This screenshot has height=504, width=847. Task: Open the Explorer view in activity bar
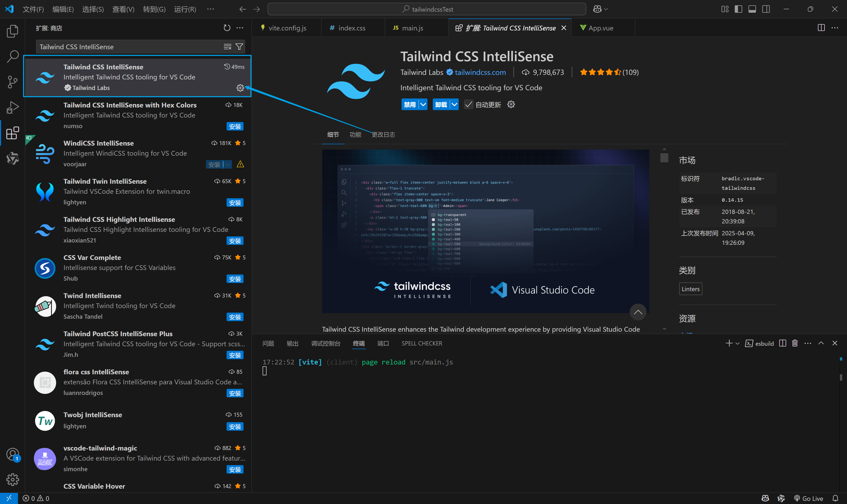pos(12,31)
